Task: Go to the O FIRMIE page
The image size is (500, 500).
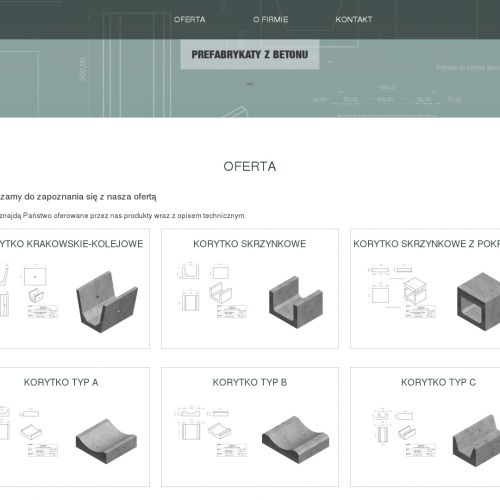Action: pos(270,19)
